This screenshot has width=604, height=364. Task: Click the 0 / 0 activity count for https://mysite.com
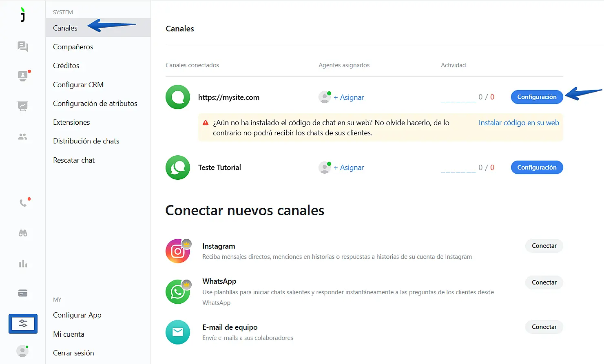coord(486,97)
